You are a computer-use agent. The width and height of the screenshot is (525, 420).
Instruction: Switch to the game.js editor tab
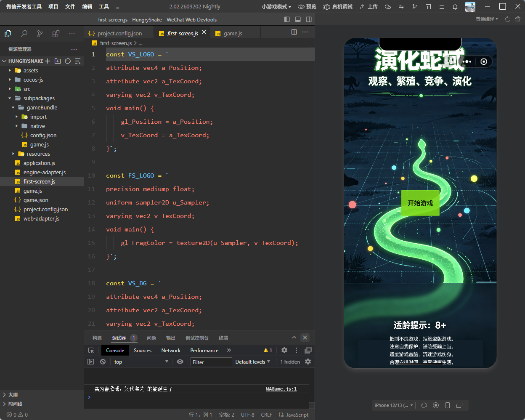pos(233,33)
